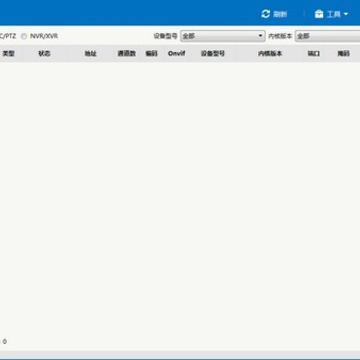Sort by the 编码 column header
The height and width of the screenshot is (360, 360).
point(151,53)
